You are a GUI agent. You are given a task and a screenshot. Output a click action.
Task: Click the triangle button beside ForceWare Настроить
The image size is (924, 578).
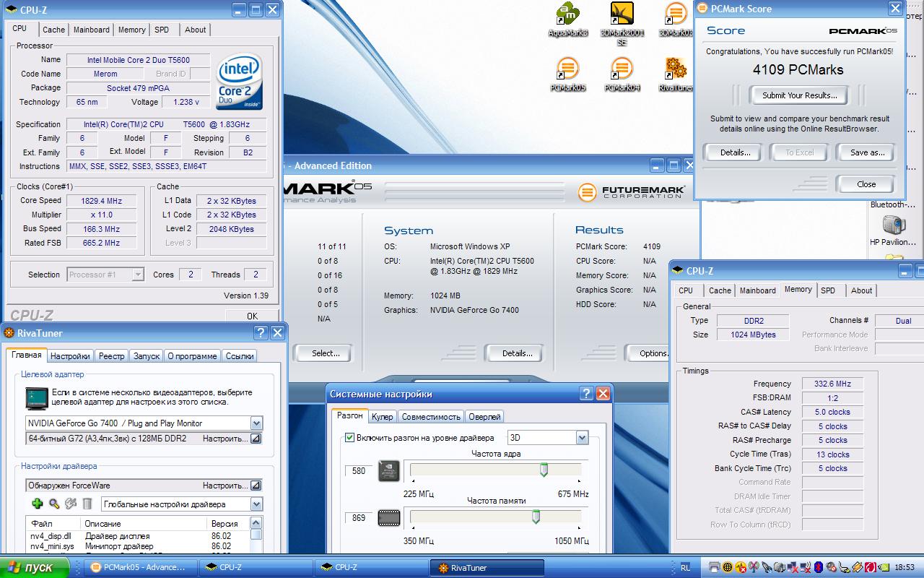click(256, 486)
